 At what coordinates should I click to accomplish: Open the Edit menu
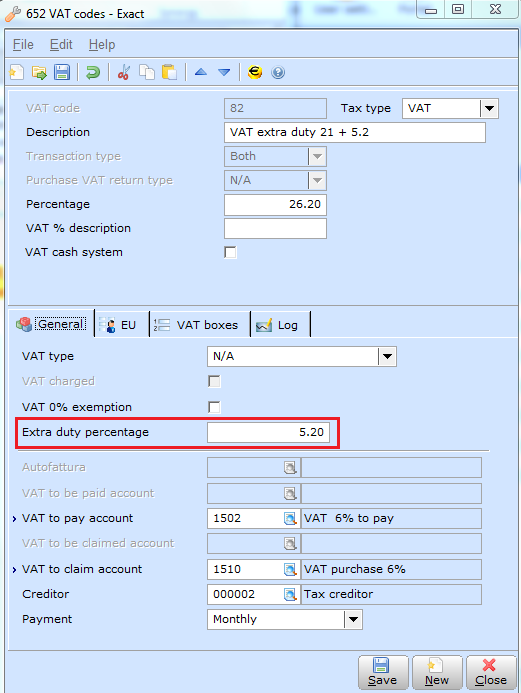[61, 45]
